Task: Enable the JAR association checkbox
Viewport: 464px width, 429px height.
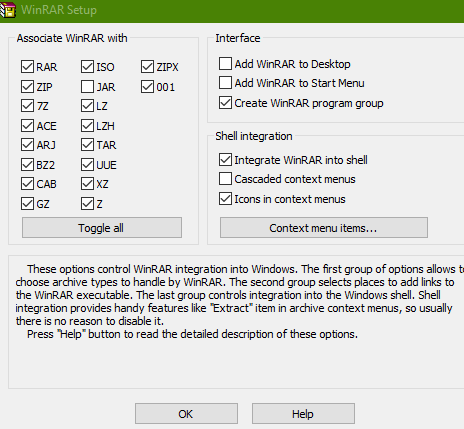Action: click(87, 87)
